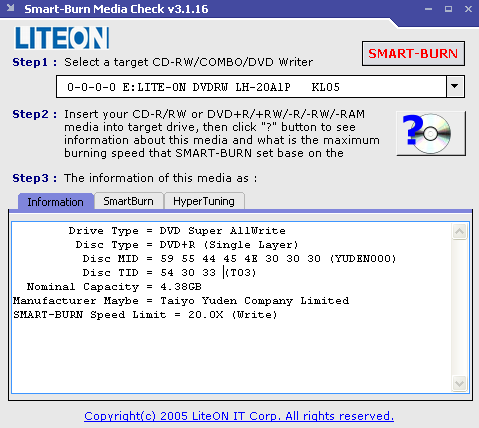
Task: Click the 'Select a target CD-RW/COMBO/DVD Writer' text
Action: (189, 62)
